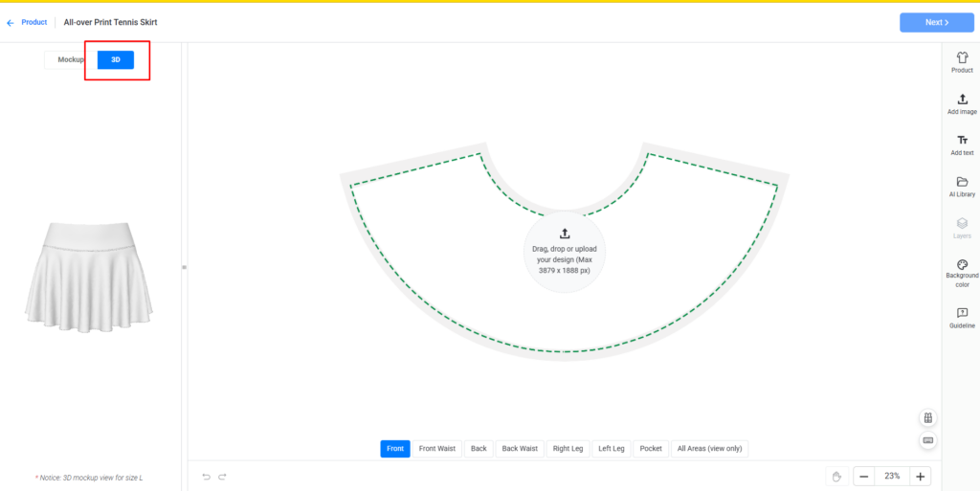Select the Pocket print area tab
Screen dimensions: 980x491
[x=651, y=448]
